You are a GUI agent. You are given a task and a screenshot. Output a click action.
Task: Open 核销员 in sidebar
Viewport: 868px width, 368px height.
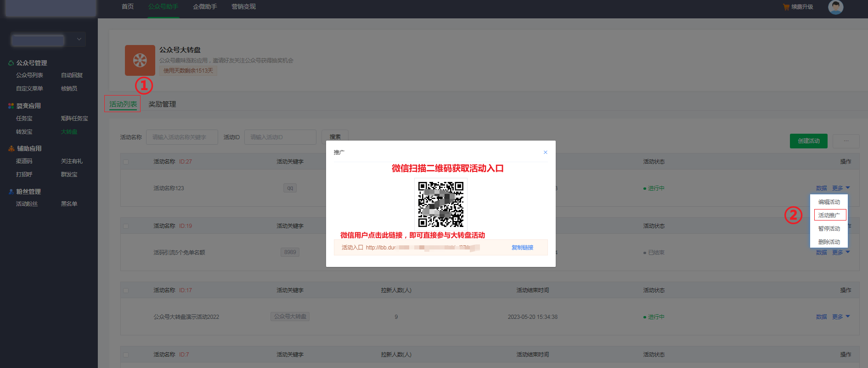tap(69, 88)
